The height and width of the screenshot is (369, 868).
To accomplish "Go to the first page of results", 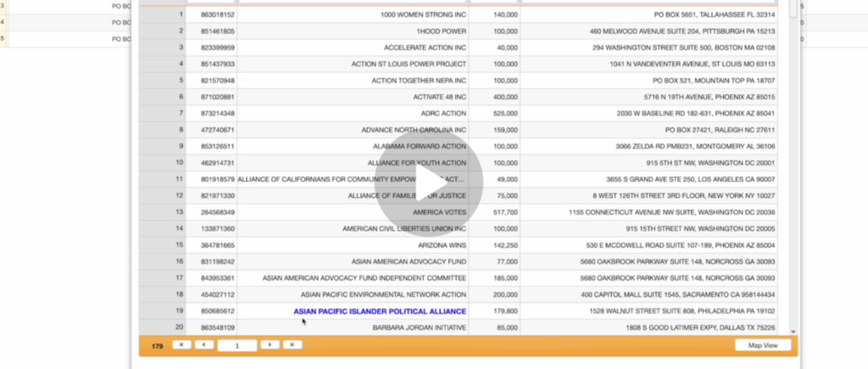I will pyautogui.click(x=181, y=345).
